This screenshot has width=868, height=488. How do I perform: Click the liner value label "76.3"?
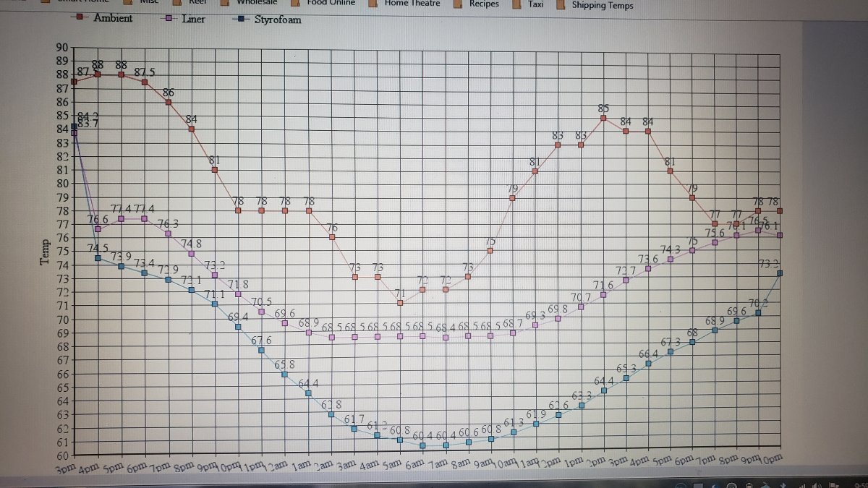169,223
